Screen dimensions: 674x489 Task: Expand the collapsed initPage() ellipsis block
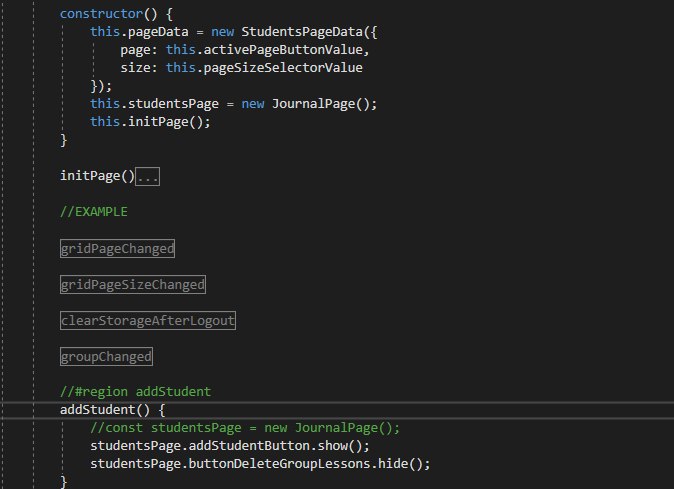(x=147, y=177)
